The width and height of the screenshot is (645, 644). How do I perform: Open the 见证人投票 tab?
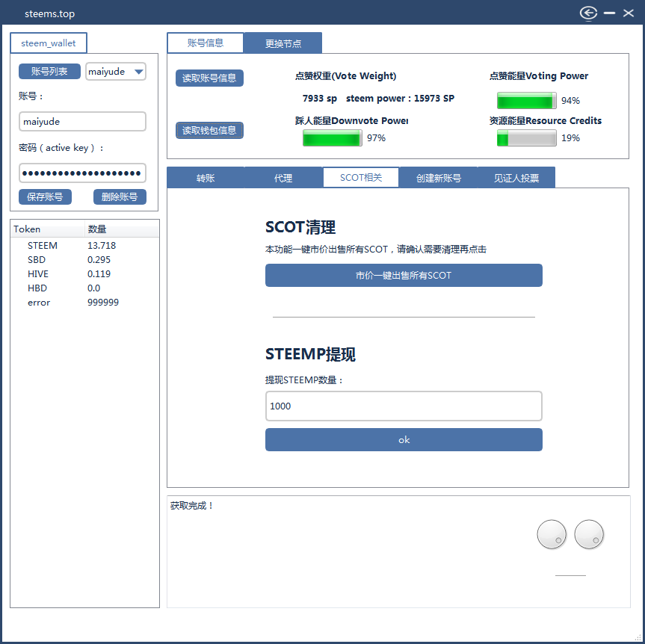click(516, 178)
